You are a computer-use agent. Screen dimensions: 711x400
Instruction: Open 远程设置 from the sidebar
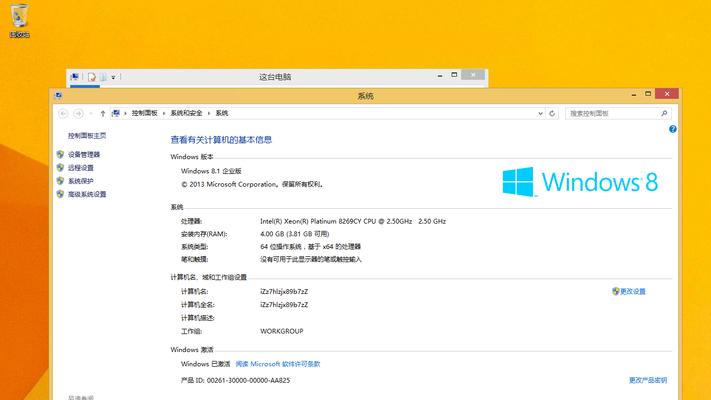pyautogui.click(x=81, y=168)
